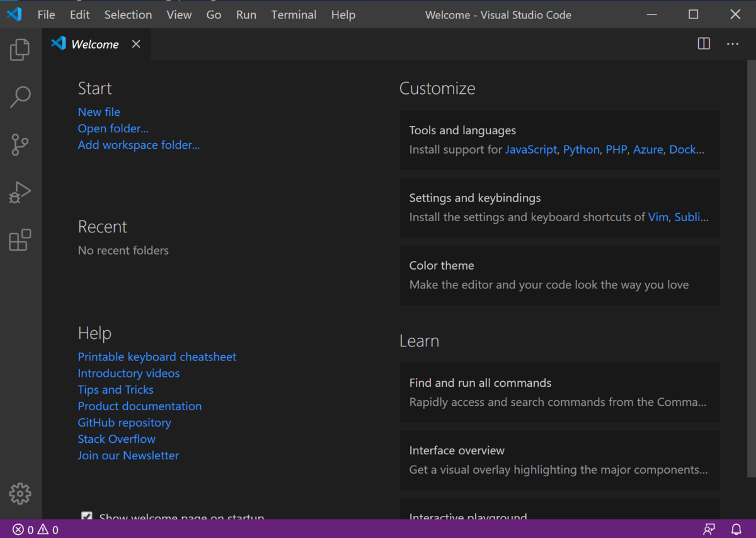Click the VS Code logo in title bar
The width and height of the screenshot is (756, 538).
pos(14,14)
